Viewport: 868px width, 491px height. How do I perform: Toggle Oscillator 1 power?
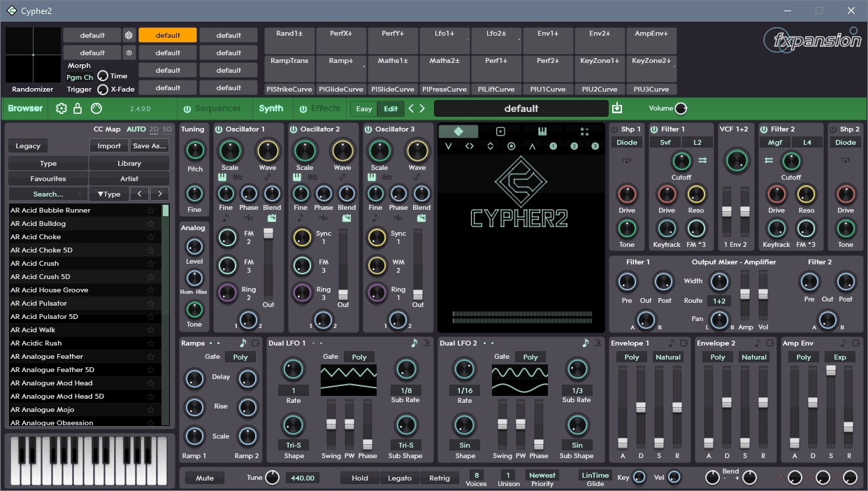[219, 129]
